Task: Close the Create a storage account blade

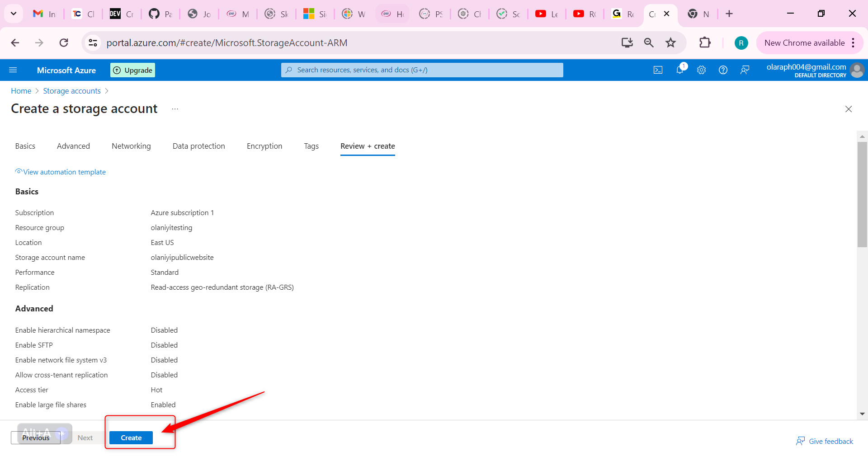Action: (849, 109)
